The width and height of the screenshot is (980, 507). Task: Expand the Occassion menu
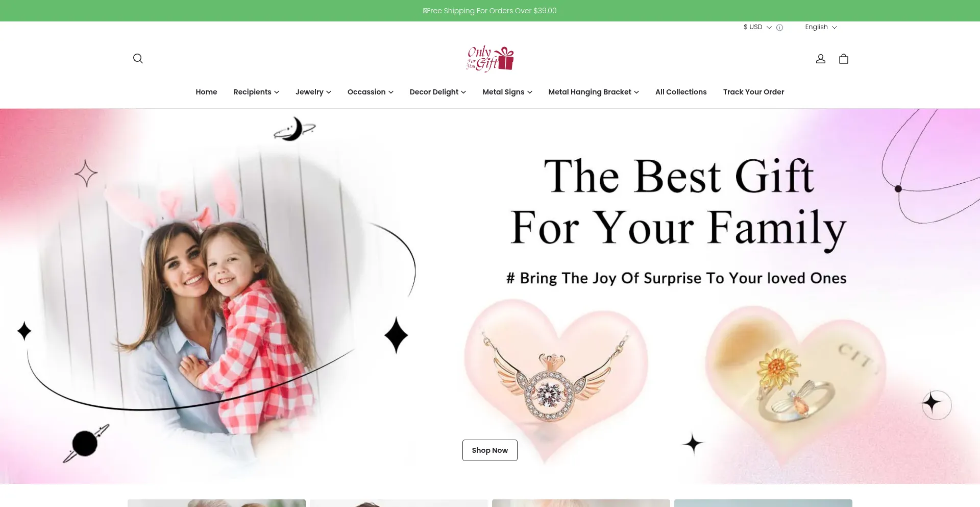tap(370, 92)
